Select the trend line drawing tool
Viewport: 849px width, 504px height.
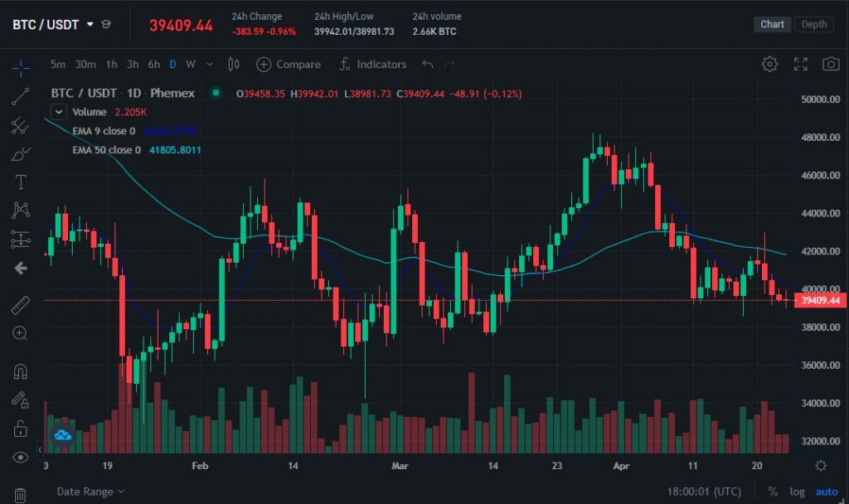point(20,94)
